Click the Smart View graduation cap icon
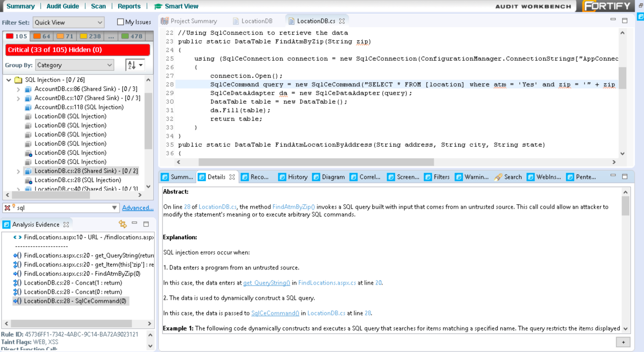644x352 pixels. 158,6
